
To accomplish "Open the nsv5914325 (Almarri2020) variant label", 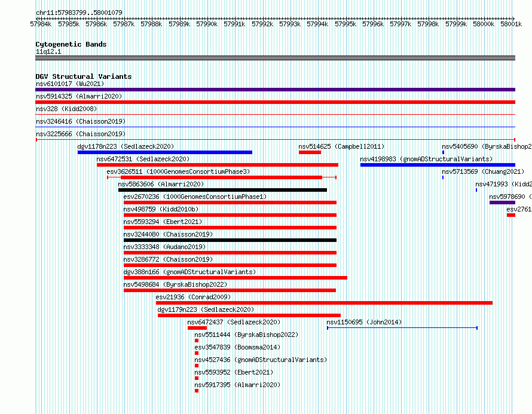I will [79, 96].
